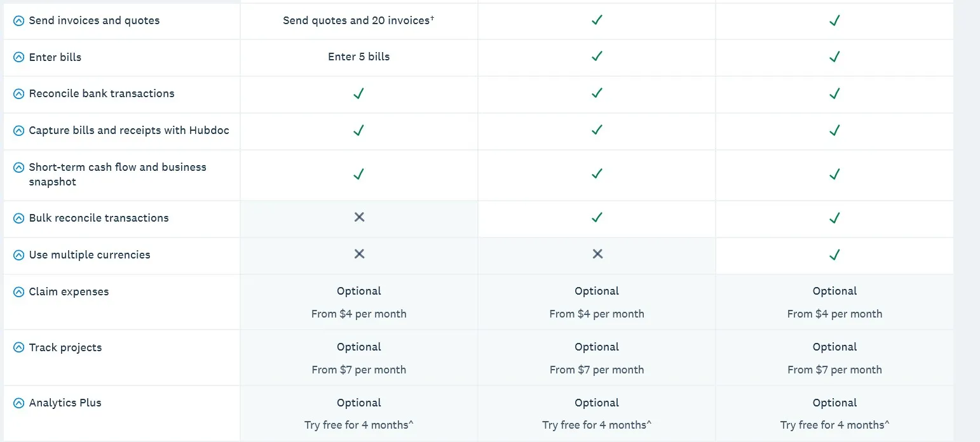Click the Claim expenses chevron icon
Viewport: 980px width, 442px height.
pos(19,292)
